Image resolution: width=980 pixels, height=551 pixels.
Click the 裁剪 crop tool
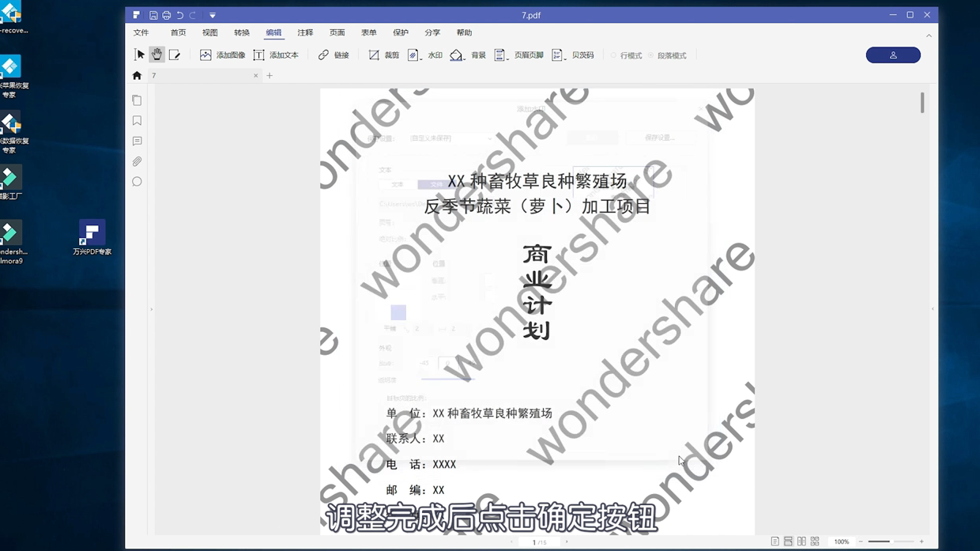pyautogui.click(x=384, y=55)
